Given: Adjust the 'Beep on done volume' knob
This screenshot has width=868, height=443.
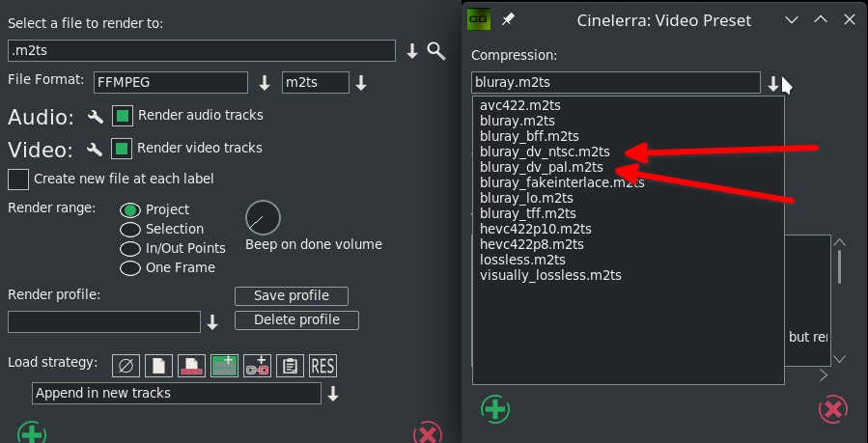Looking at the screenshot, I should [263, 218].
